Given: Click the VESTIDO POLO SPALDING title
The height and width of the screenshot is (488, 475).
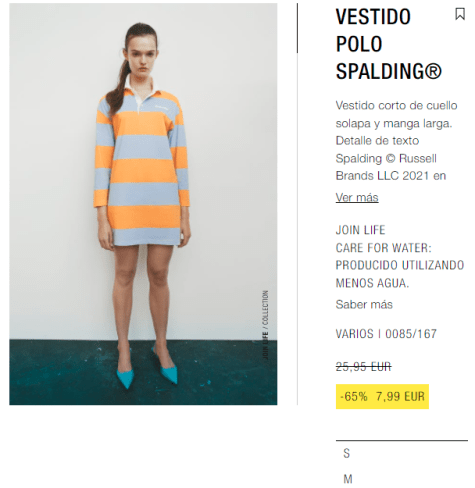Looking at the screenshot, I should pos(388,44).
